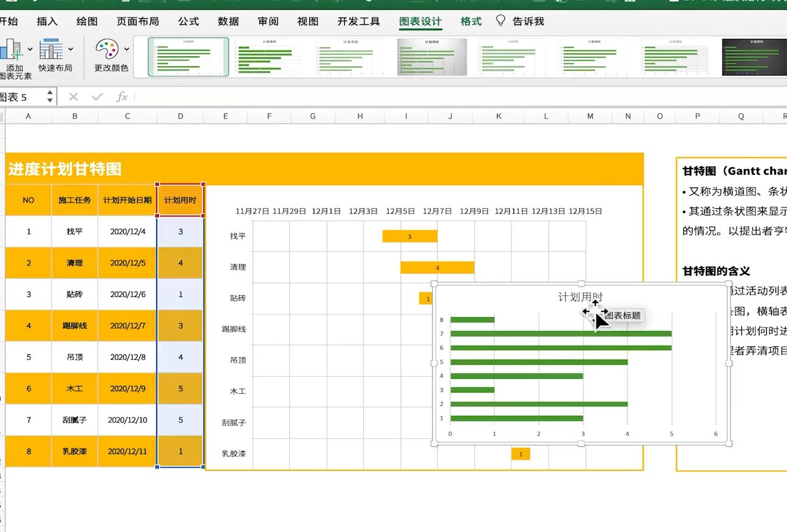Select the gray gradient chart style thumbnail
This screenshot has height=532, width=787.
click(432, 57)
